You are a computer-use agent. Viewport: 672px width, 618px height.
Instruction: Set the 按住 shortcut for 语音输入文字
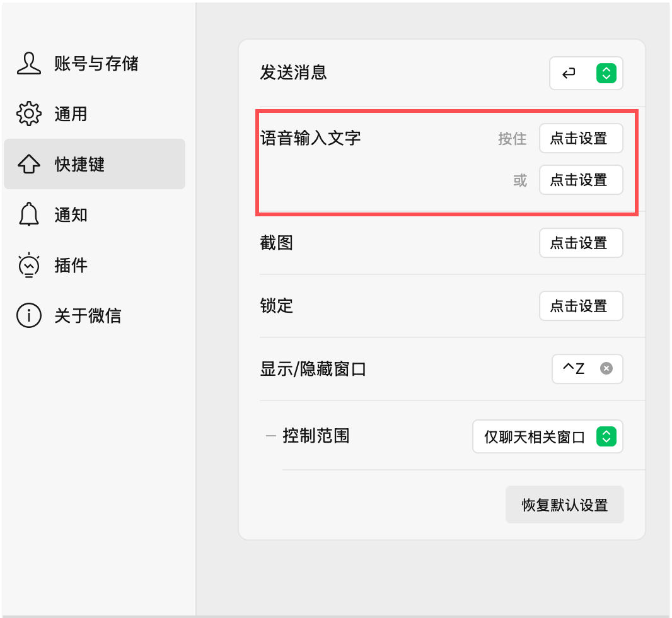[581, 139]
